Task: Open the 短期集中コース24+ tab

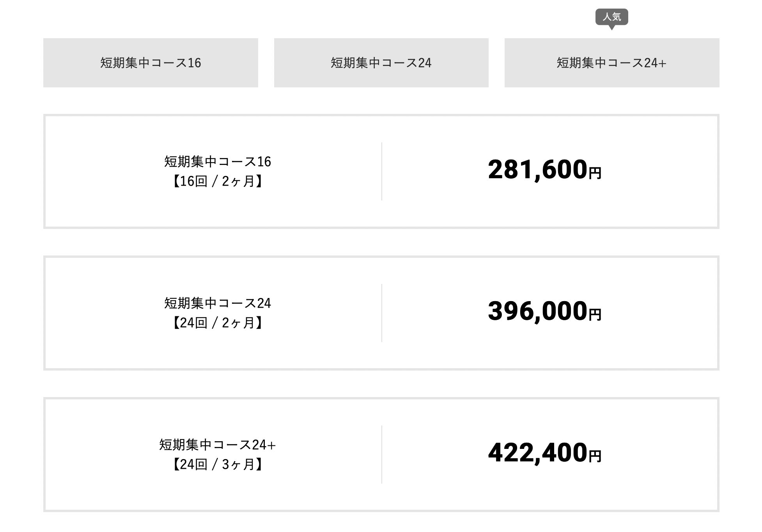Action: (x=612, y=63)
